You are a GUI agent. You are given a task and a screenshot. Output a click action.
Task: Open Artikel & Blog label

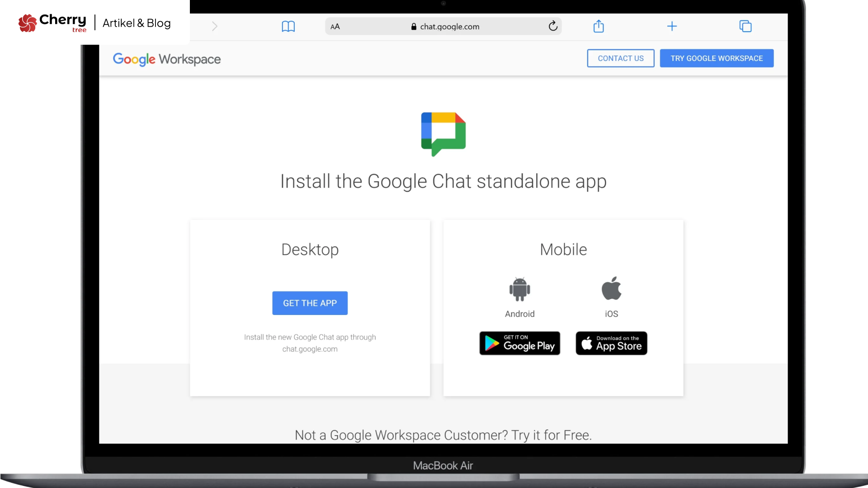137,23
